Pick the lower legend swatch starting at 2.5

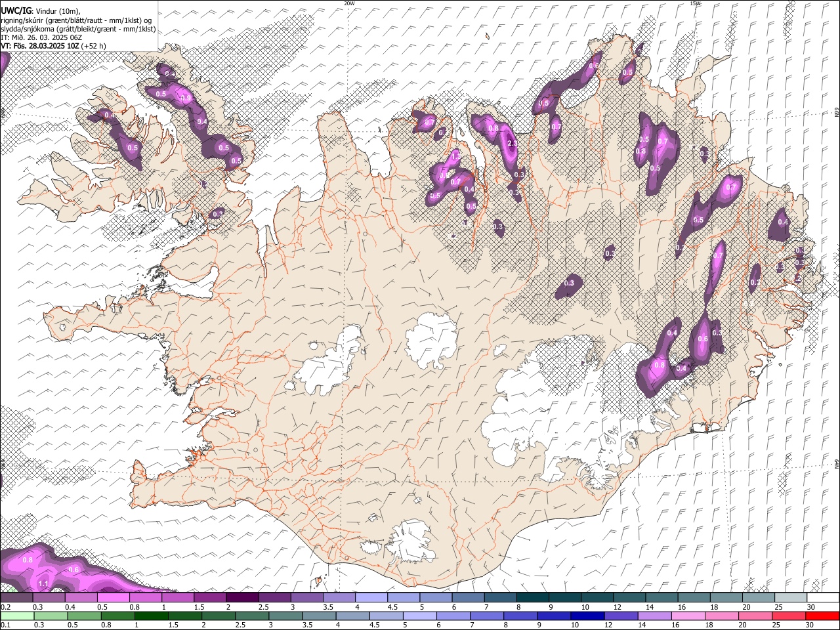[252, 616]
